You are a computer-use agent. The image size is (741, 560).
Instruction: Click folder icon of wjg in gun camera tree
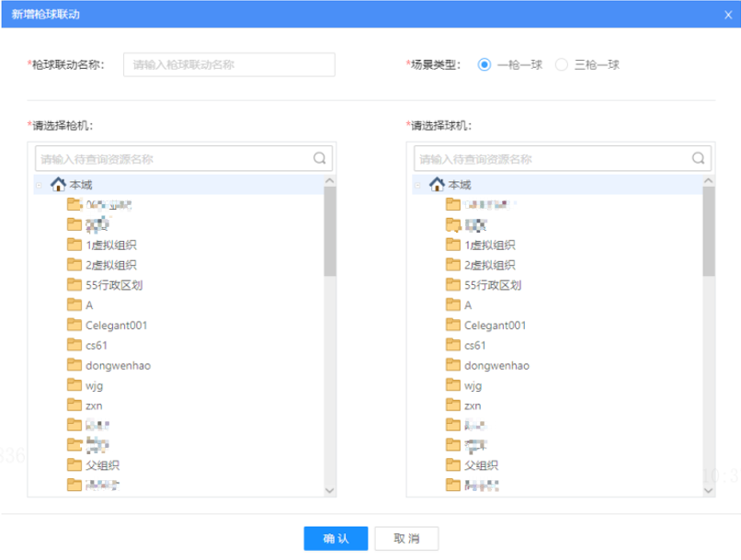74,384
